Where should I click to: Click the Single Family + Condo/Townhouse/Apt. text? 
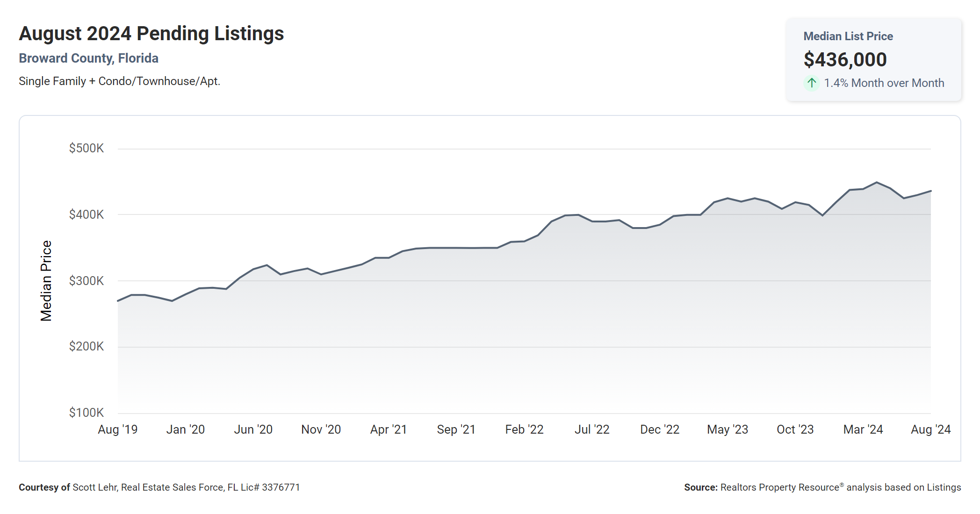click(119, 81)
